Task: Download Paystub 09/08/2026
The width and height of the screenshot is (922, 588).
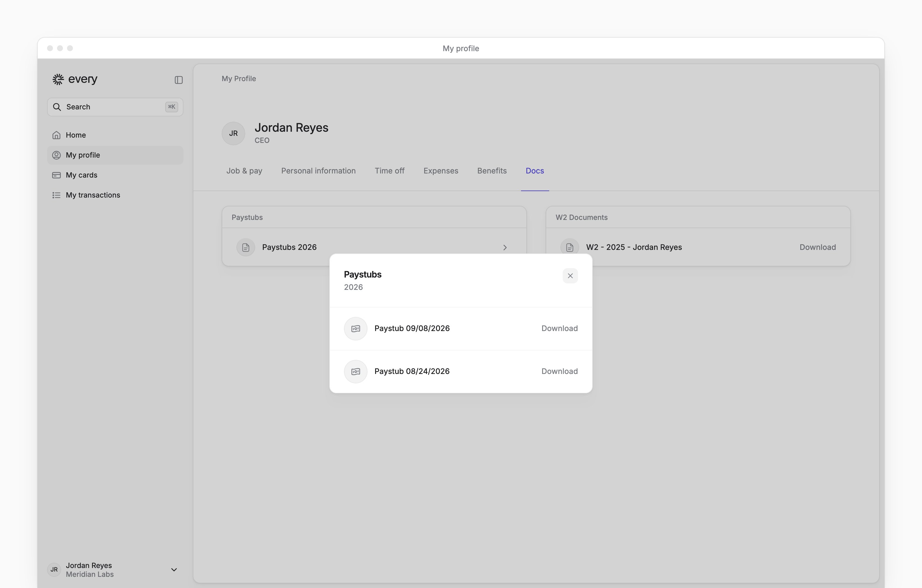Action: pyautogui.click(x=559, y=328)
